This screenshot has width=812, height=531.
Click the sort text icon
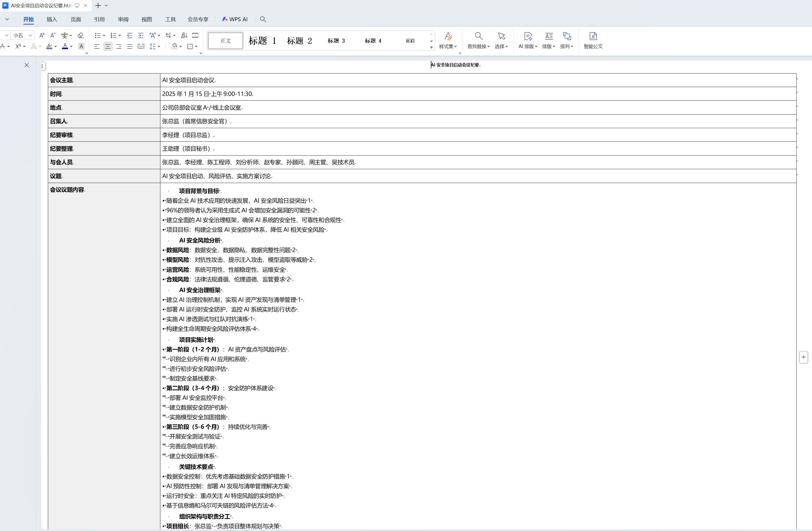tap(184, 36)
